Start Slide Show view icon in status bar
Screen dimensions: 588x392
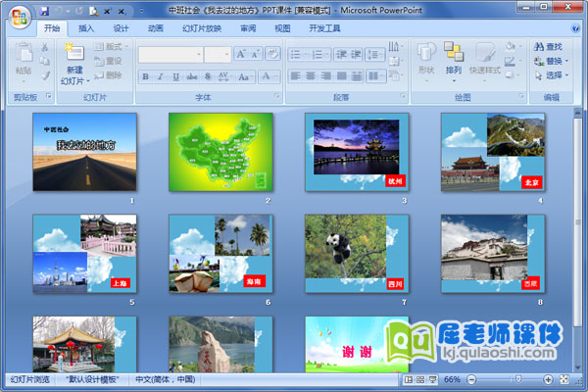pyautogui.click(x=432, y=379)
